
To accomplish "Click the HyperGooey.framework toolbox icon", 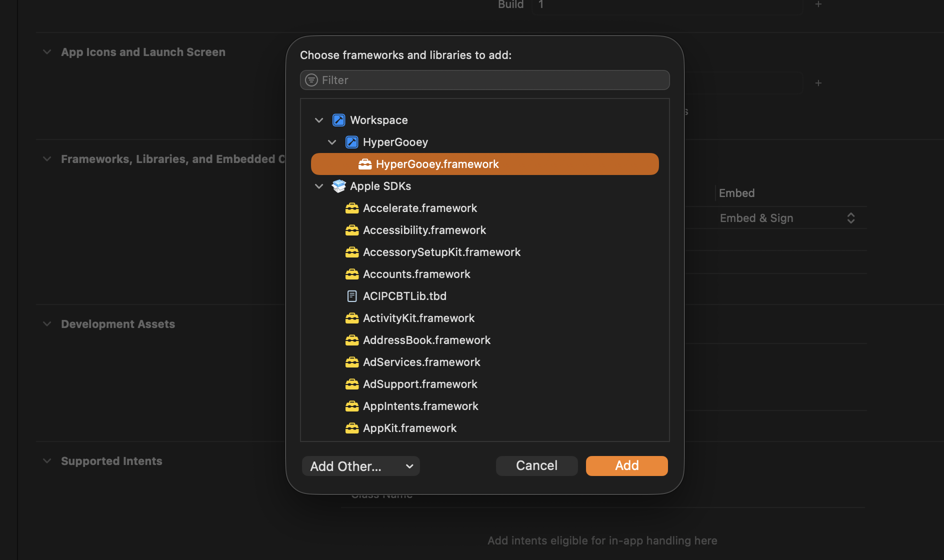I will tap(365, 164).
